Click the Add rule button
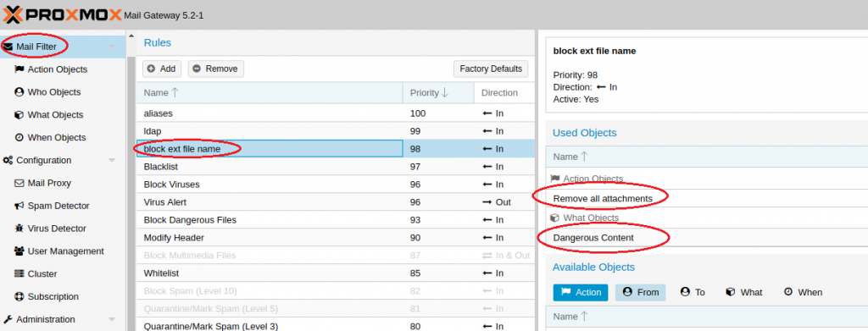Screen dimensions: 868x331 coord(162,69)
